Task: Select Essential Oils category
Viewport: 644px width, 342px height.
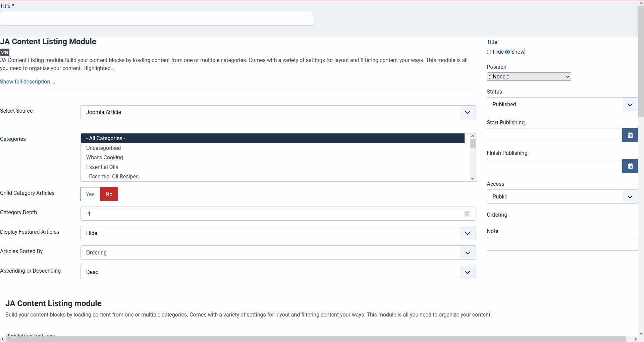Action: click(x=272, y=167)
